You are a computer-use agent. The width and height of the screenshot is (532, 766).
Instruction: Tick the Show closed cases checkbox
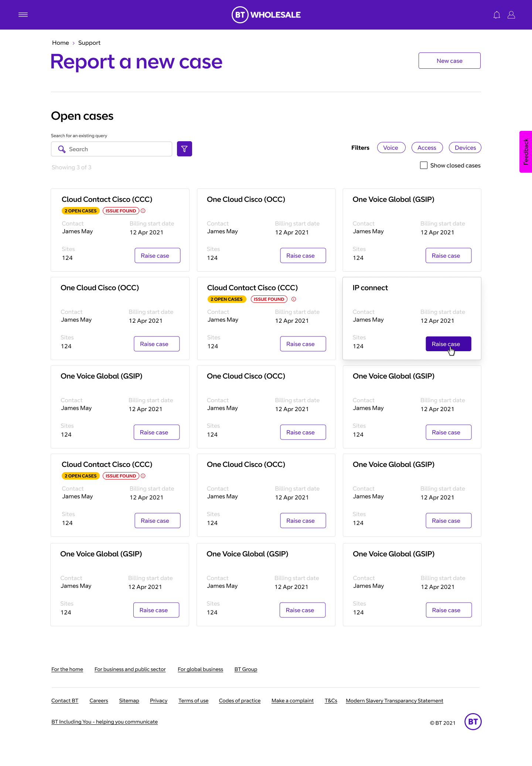click(x=424, y=165)
